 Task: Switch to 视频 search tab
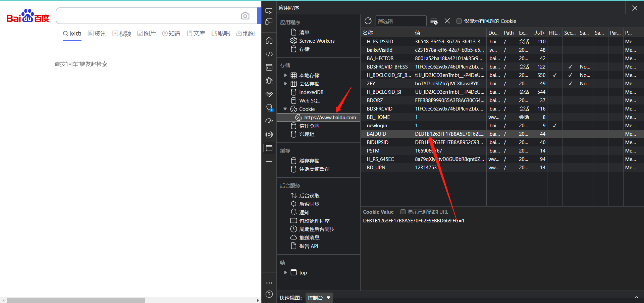[122, 33]
